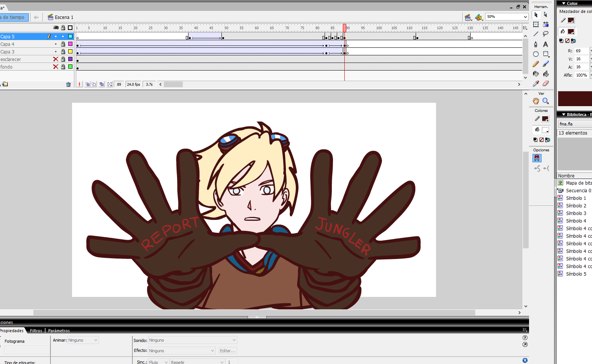Select the Pencil tool
Viewport: 592px width, 364px height.
536,64
